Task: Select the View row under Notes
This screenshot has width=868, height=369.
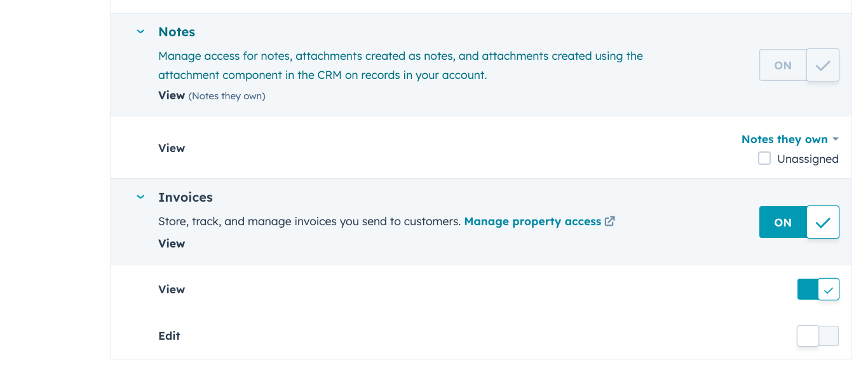Action: pyautogui.click(x=172, y=148)
